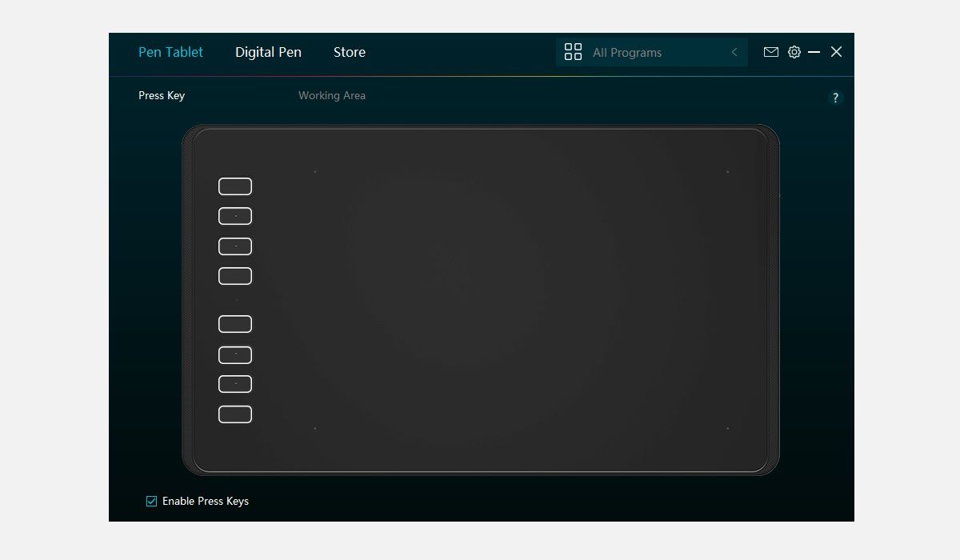
Task: Open the All Programs dropdown
Action: 640,52
